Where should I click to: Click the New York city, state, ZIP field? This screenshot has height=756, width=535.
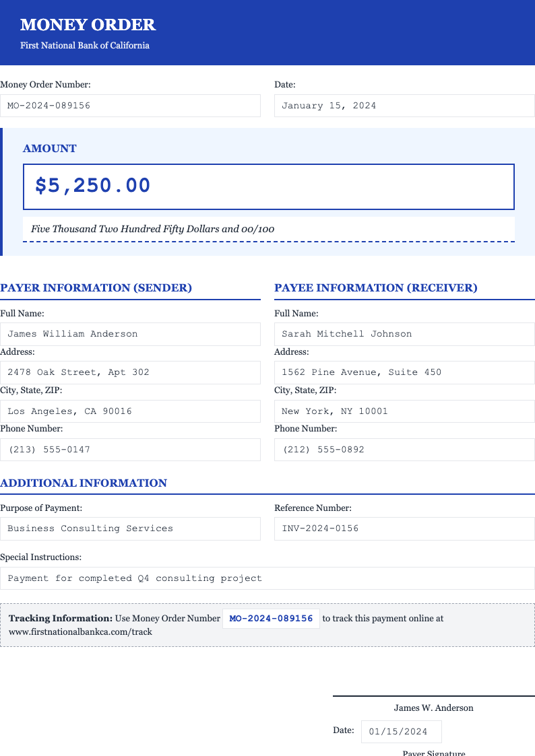point(404,411)
